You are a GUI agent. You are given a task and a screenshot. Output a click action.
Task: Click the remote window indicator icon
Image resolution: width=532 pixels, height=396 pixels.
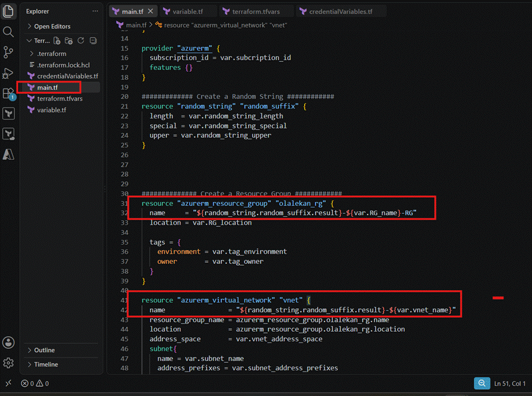[9, 383]
